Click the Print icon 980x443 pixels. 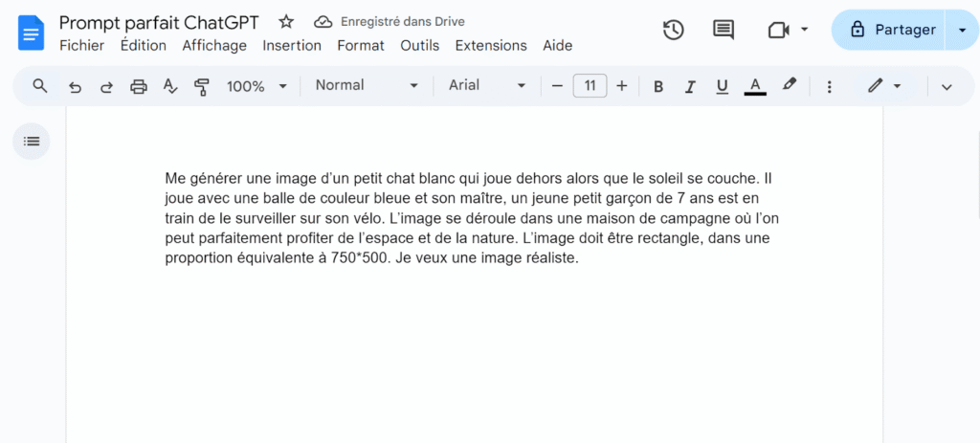click(139, 86)
